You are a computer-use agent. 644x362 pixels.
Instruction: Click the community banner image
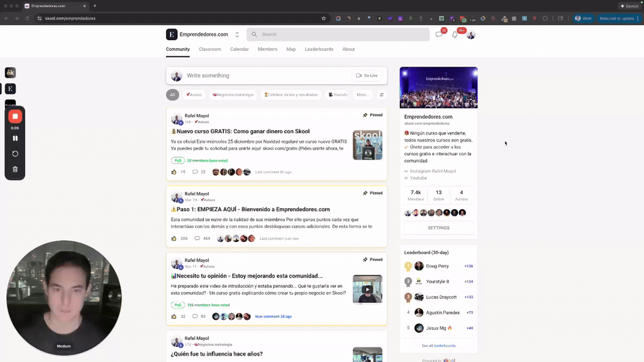pos(438,87)
